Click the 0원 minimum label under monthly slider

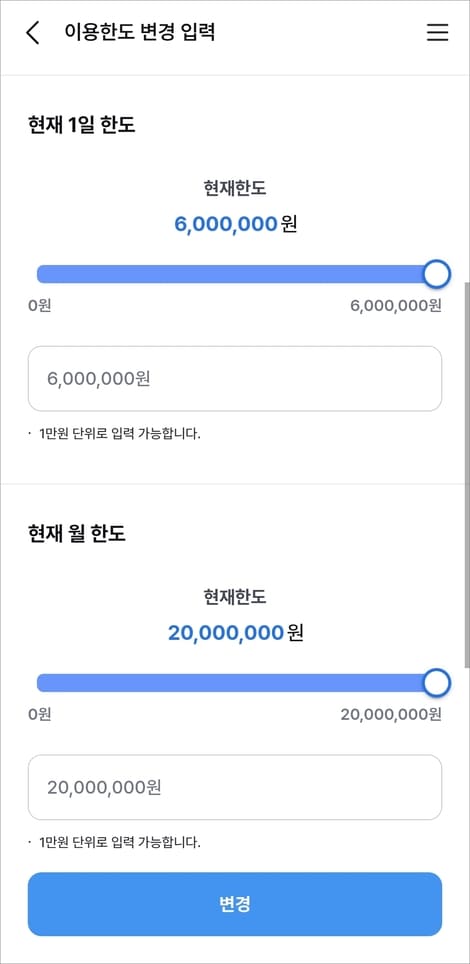[39, 714]
